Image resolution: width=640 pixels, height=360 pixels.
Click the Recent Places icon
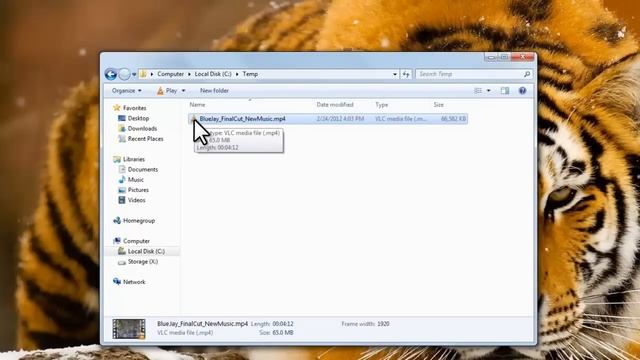(122, 139)
